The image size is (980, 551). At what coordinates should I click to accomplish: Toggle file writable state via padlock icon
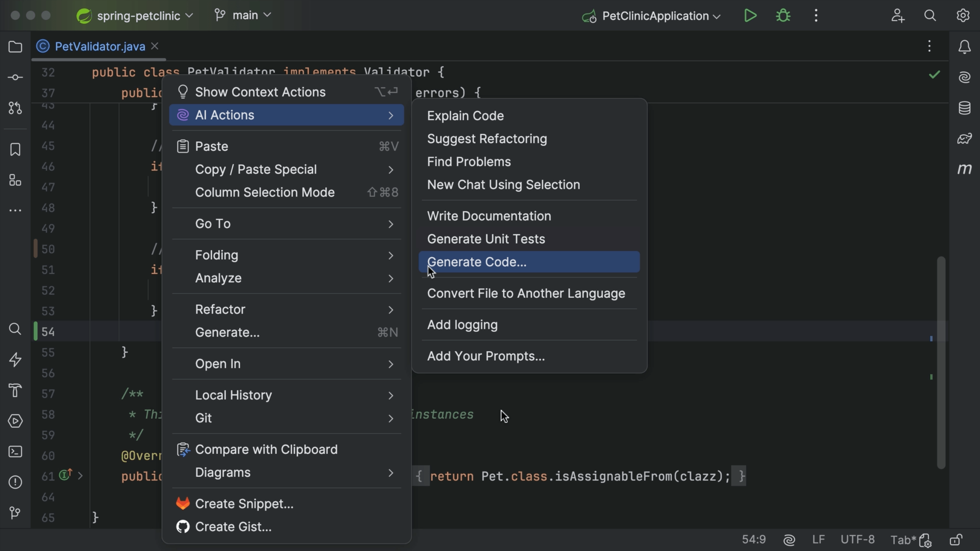pyautogui.click(x=956, y=540)
